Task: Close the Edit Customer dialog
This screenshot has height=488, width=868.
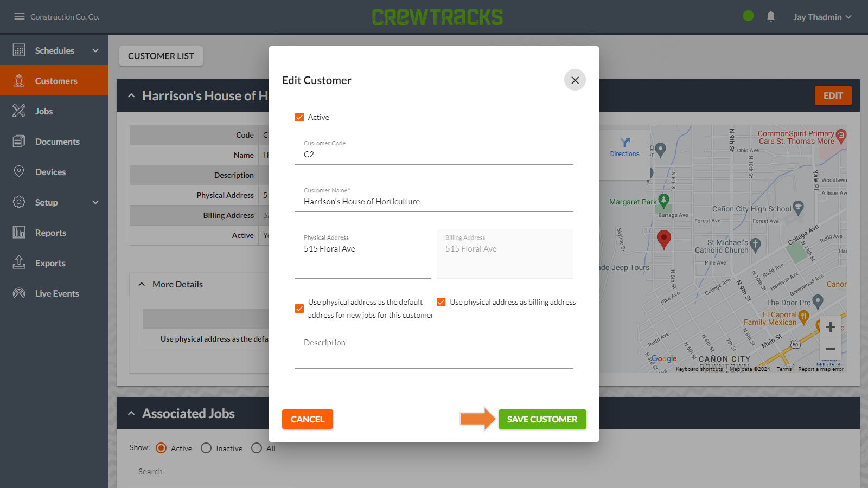Action: (575, 80)
